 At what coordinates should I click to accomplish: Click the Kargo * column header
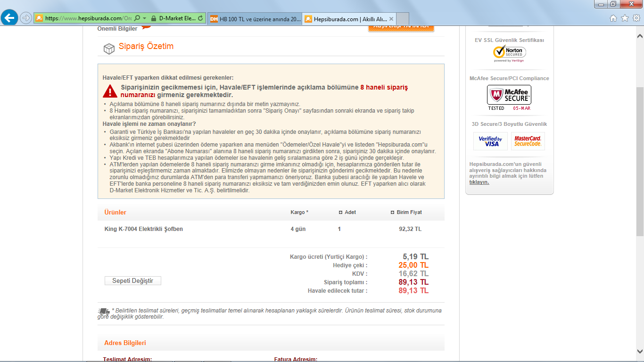tap(299, 213)
